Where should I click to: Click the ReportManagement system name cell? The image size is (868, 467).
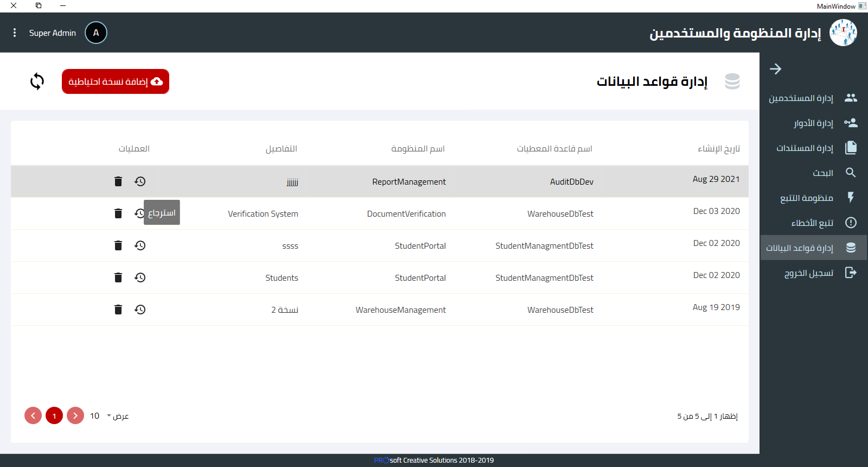point(409,182)
